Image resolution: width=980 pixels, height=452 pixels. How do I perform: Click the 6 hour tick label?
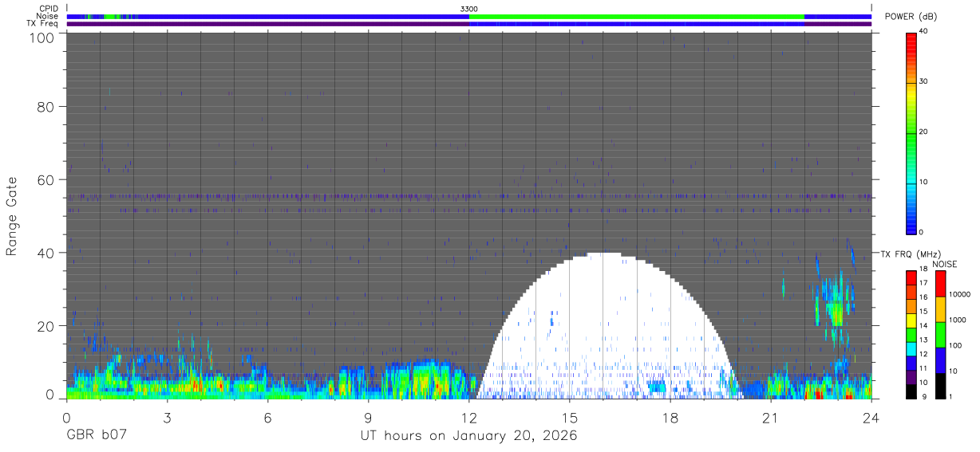click(267, 418)
